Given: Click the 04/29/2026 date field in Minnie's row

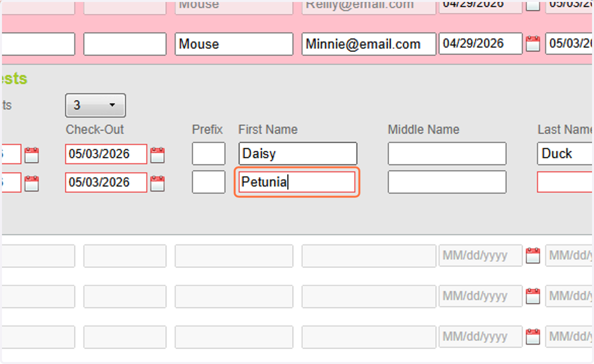Looking at the screenshot, I should pyautogui.click(x=480, y=44).
